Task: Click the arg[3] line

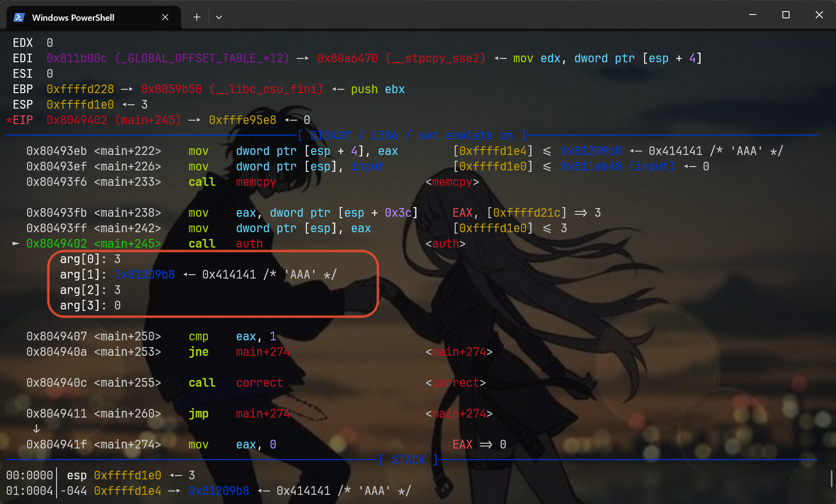Action: (90, 306)
